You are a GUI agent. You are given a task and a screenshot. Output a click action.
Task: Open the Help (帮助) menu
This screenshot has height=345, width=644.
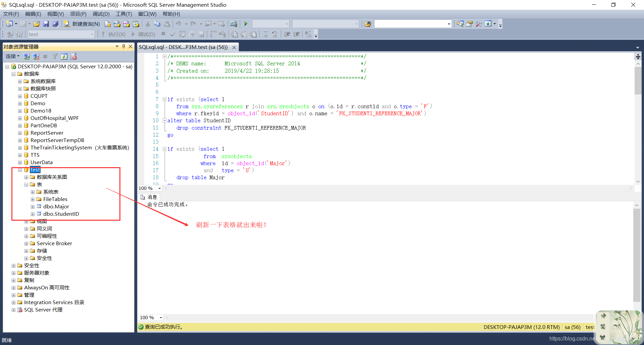point(171,14)
